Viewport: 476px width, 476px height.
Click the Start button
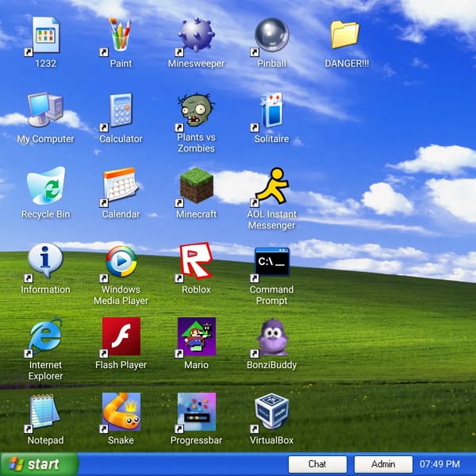[x=39, y=464]
